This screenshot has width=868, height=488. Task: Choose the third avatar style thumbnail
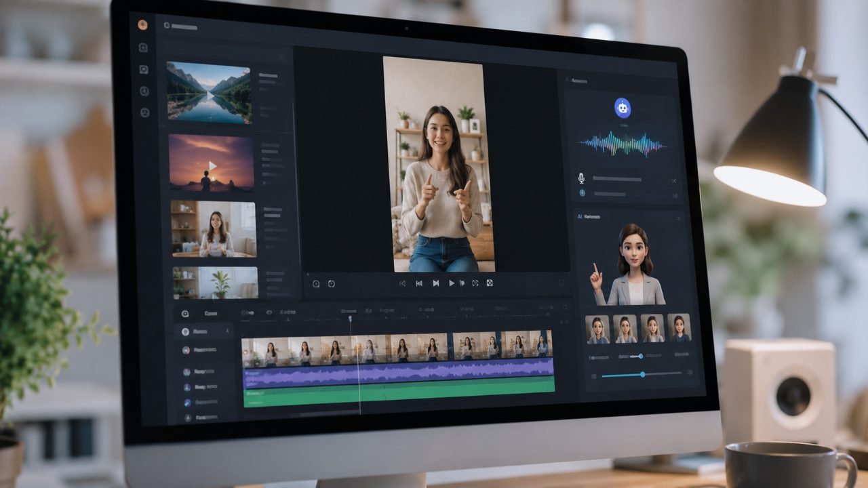(x=652, y=328)
